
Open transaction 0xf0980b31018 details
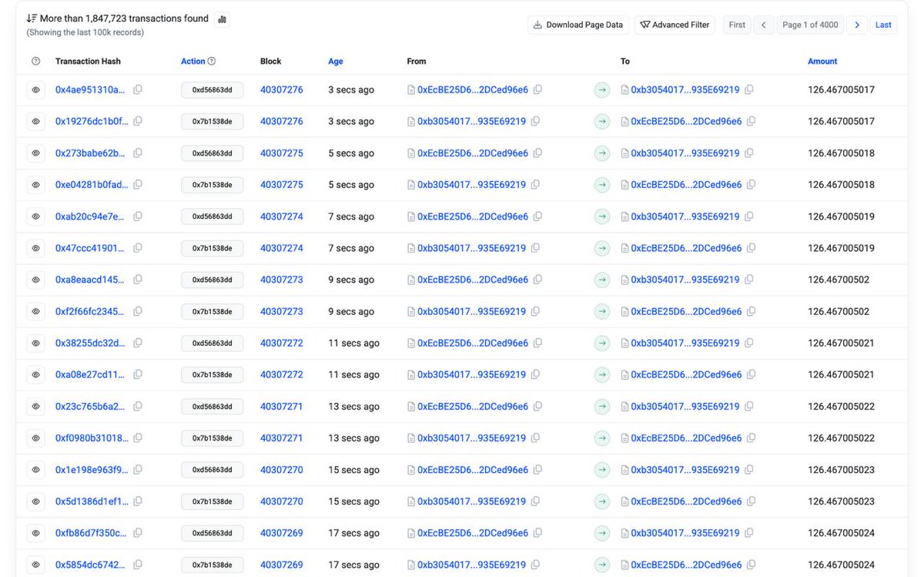(x=92, y=438)
